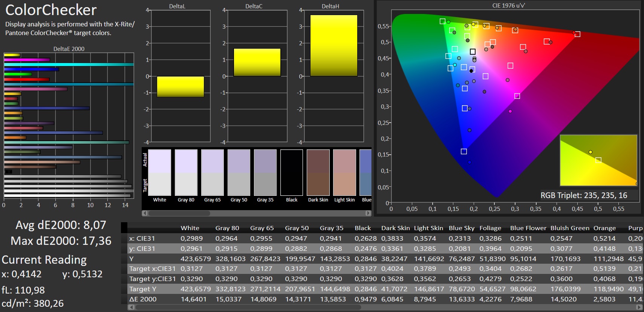Image resolution: width=644 pixels, height=312 pixels.
Task: Click the swatch strip's left scroll arrow
Action: point(145,213)
